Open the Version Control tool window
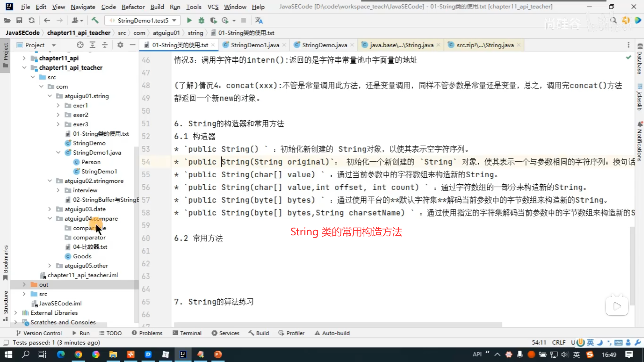 pyautogui.click(x=39, y=333)
